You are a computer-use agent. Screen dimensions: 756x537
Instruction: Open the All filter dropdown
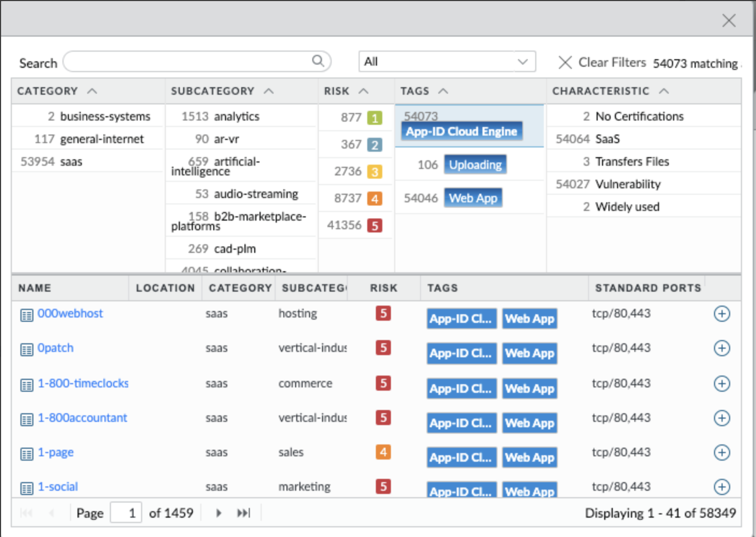(x=447, y=61)
